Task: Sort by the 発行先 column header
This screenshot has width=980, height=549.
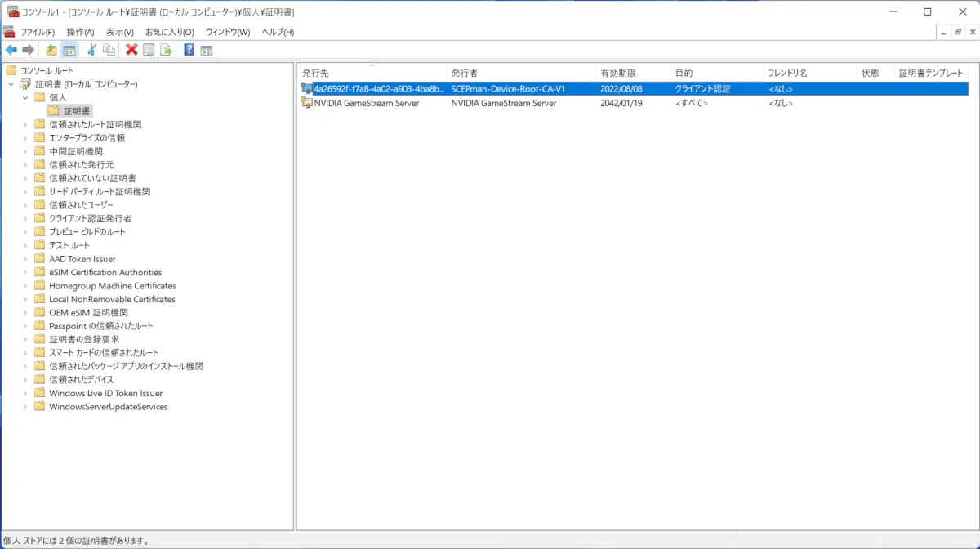Action: [372, 73]
